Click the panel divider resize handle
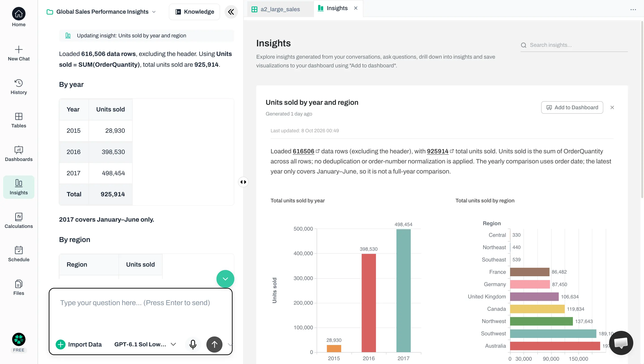 243,182
